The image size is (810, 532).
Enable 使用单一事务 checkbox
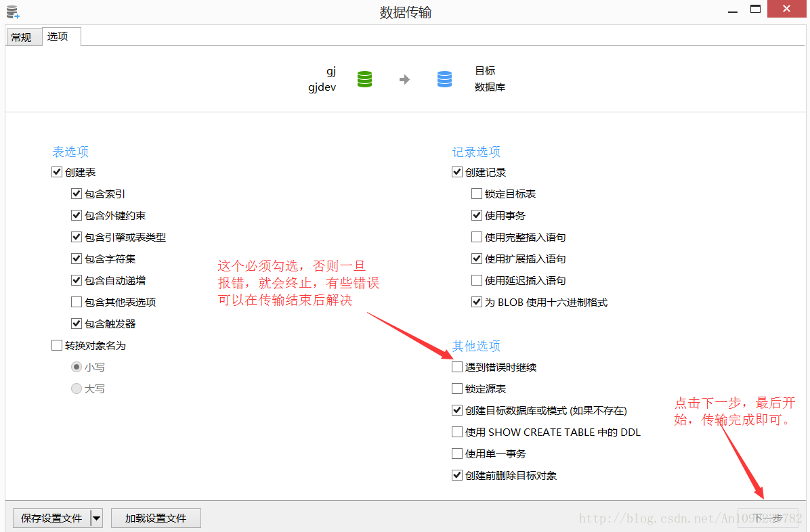[x=457, y=454]
